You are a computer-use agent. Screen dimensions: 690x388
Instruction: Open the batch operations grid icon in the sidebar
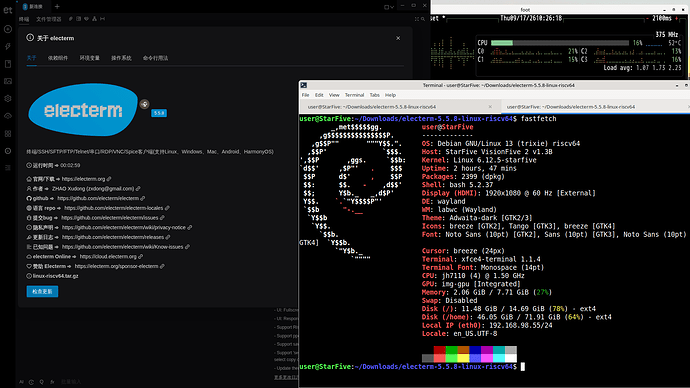click(8, 133)
